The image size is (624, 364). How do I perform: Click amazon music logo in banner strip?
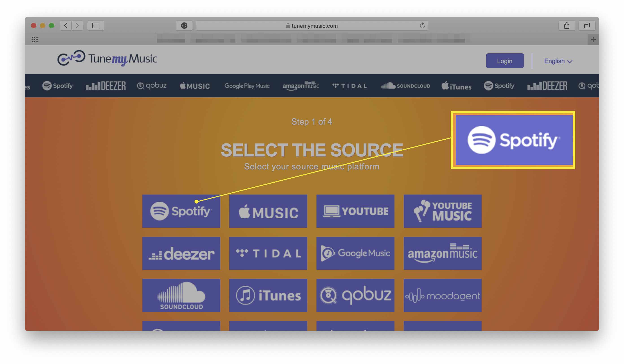coord(301,85)
